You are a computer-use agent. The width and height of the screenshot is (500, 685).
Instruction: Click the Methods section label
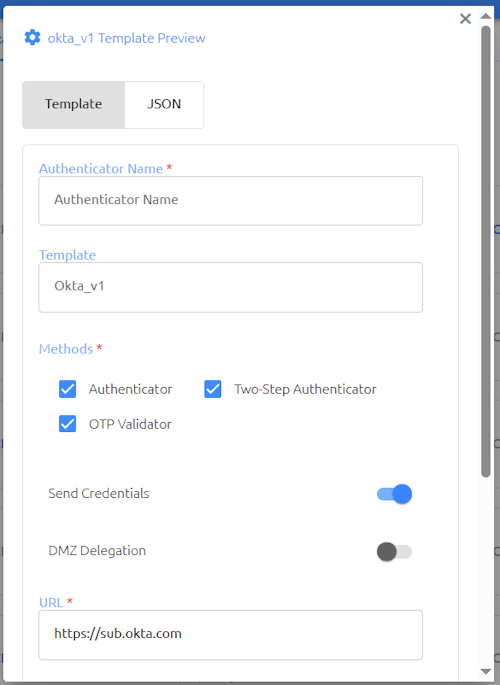point(66,349)
